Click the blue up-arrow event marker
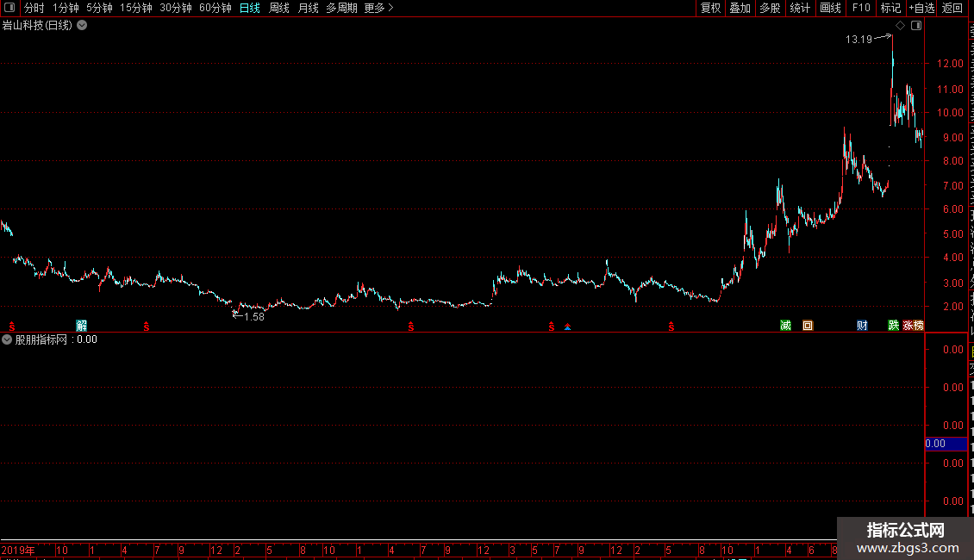This screenshot has width=974, height=560. [x=567, y=327]
